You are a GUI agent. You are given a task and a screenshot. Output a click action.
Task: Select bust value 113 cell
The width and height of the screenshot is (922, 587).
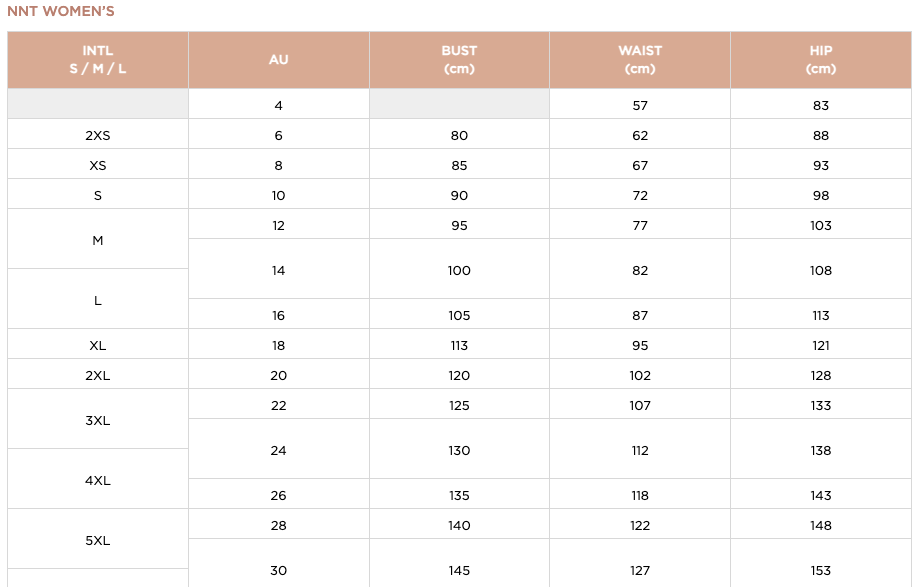pyautogui.click(x=459, y=345)
